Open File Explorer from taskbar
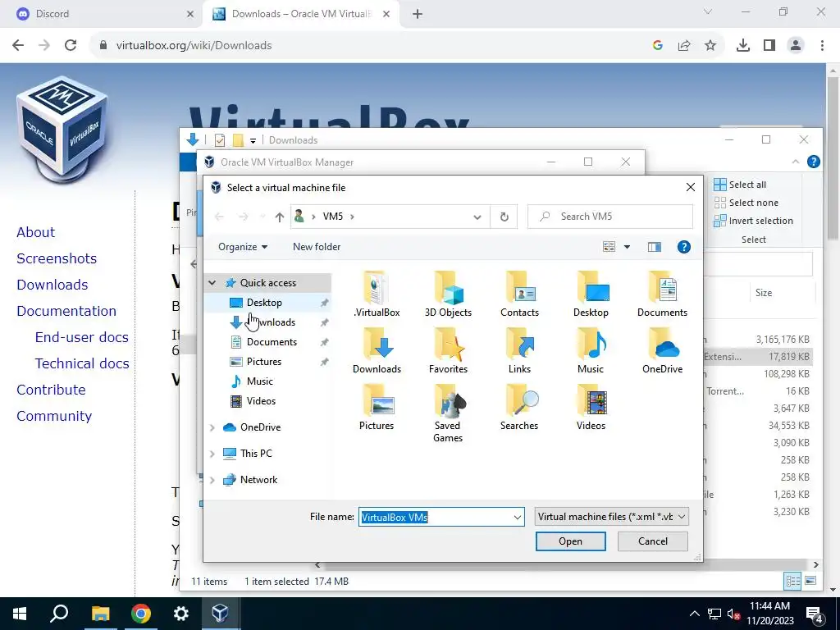Screen dimensions: 840x630 click(100, 614)
